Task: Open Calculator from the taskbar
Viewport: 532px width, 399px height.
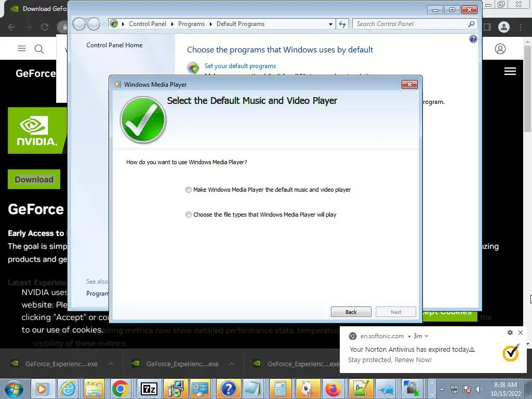Action: pyautogui.click(x=280, y=389)
